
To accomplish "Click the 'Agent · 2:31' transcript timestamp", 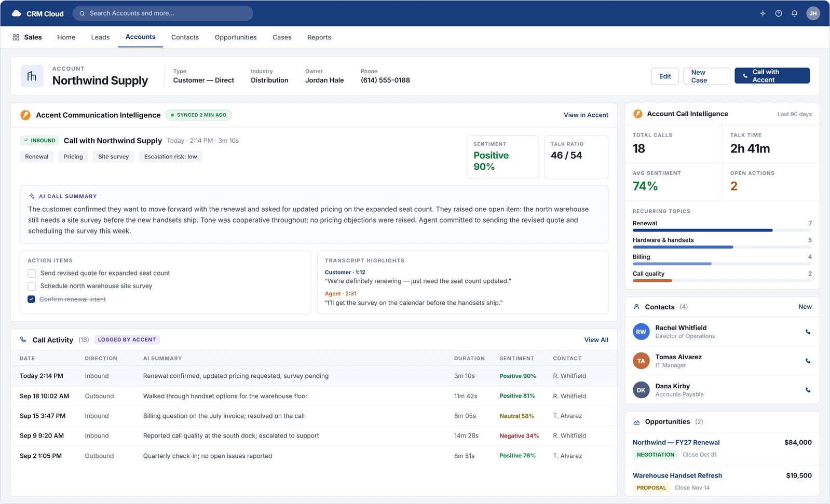I will click(341, 294).
